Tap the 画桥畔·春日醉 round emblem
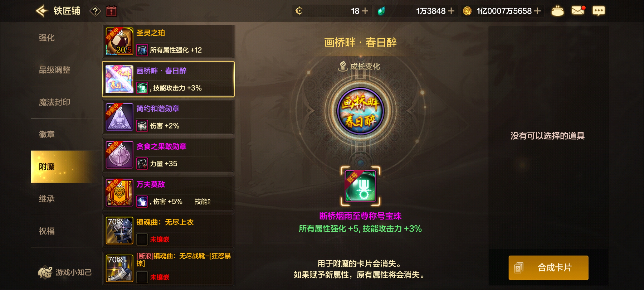Image resolution: width=644 pixels, height=290 pixels. 360,111
